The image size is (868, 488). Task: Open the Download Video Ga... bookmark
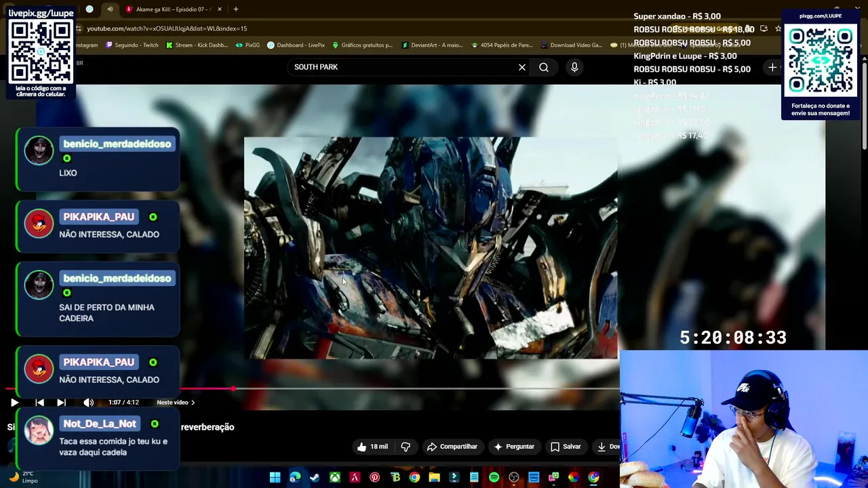(x=571, y=45)
